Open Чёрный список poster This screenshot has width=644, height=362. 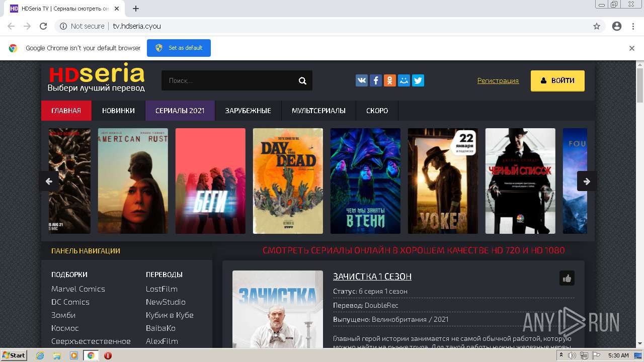point(520,181)
